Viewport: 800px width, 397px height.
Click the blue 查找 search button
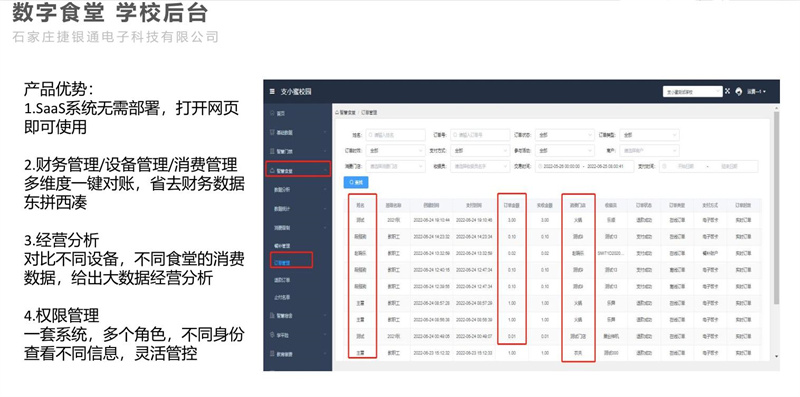click(356, 183)
